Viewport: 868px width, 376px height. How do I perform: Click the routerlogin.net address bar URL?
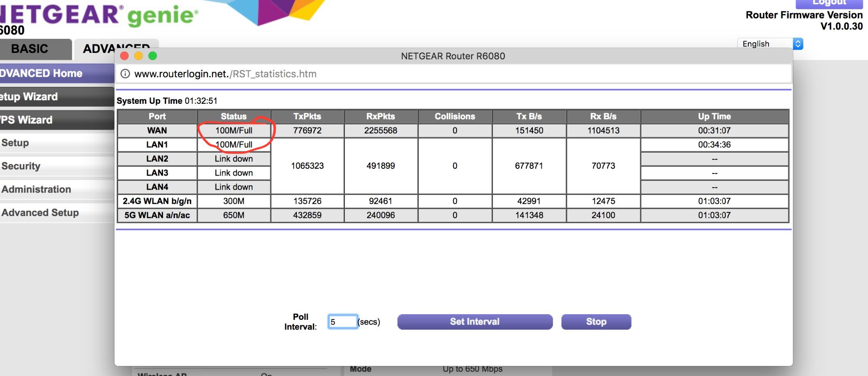[225, 74]
